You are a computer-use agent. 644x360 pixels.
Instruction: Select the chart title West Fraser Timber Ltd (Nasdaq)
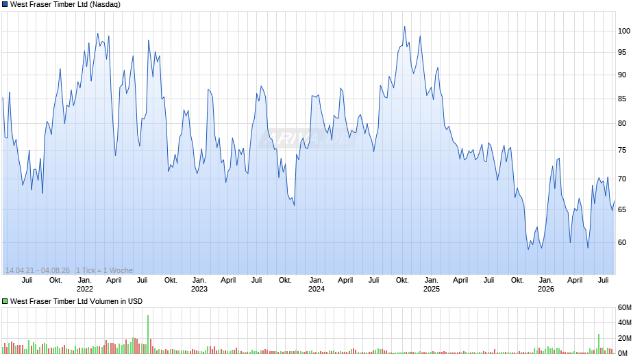coord(65,5)
